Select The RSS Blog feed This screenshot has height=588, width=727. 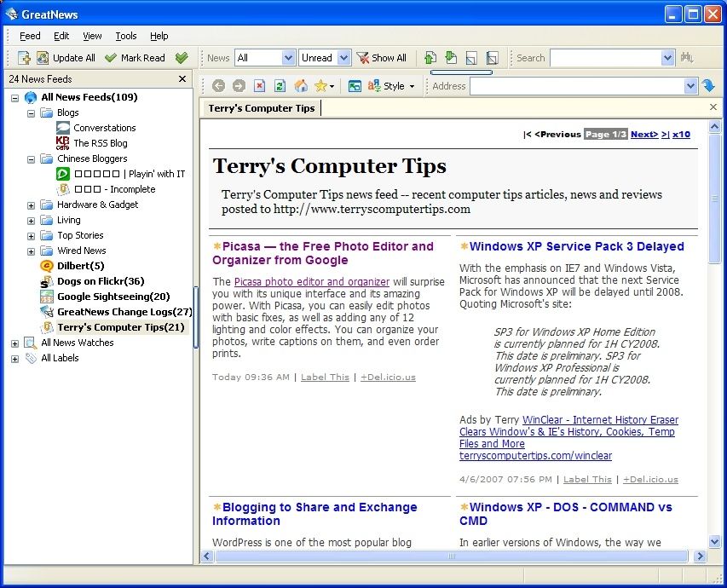(x=101, y=143)
